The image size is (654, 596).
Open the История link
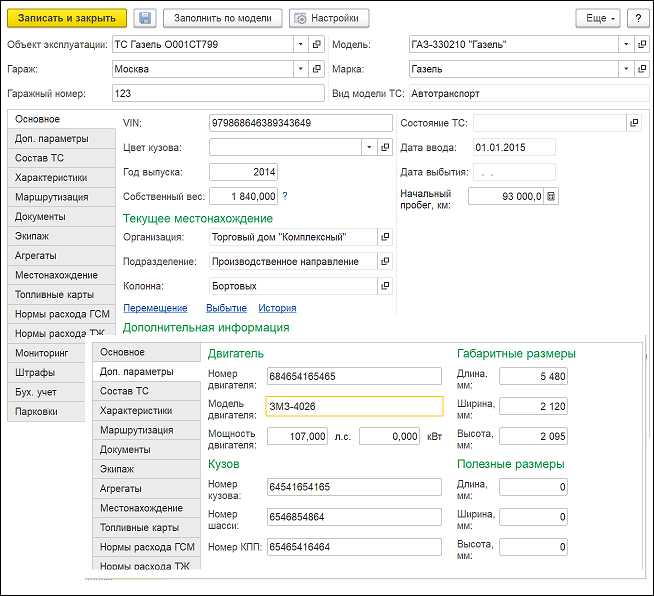[x=277, y=308]
